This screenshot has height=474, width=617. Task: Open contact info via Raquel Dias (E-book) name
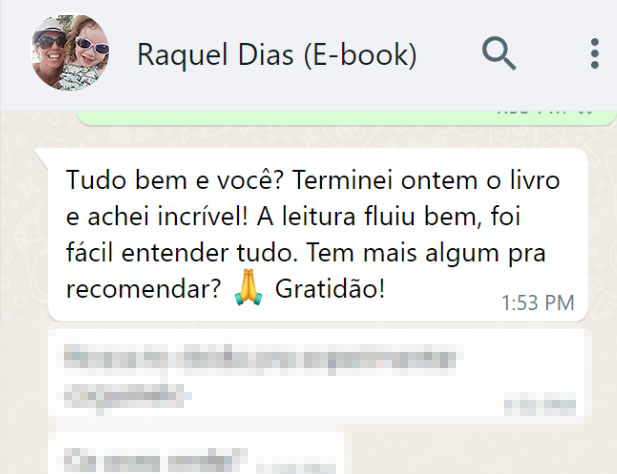tap(277, 55)
